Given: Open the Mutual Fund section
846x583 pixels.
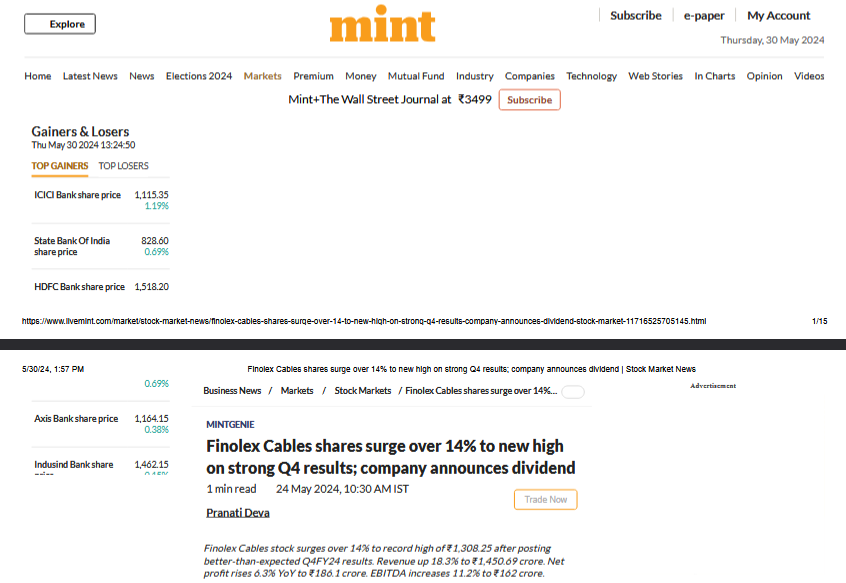Looking at the screenshot, I should pyautogui.click(x=416, y=76).
